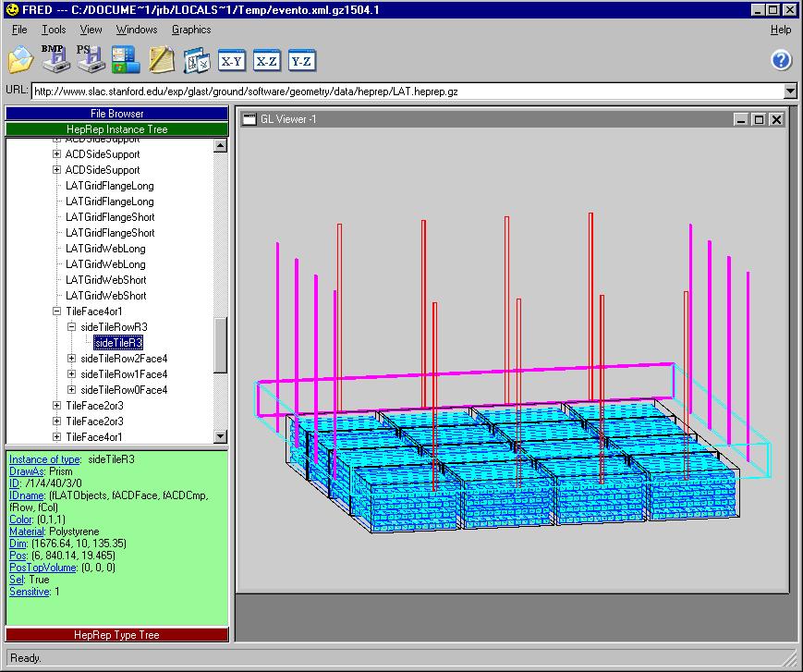The image size is (803, 672).
Task: Expand the last TileFace4or1 node
Action: coord(57,437)
